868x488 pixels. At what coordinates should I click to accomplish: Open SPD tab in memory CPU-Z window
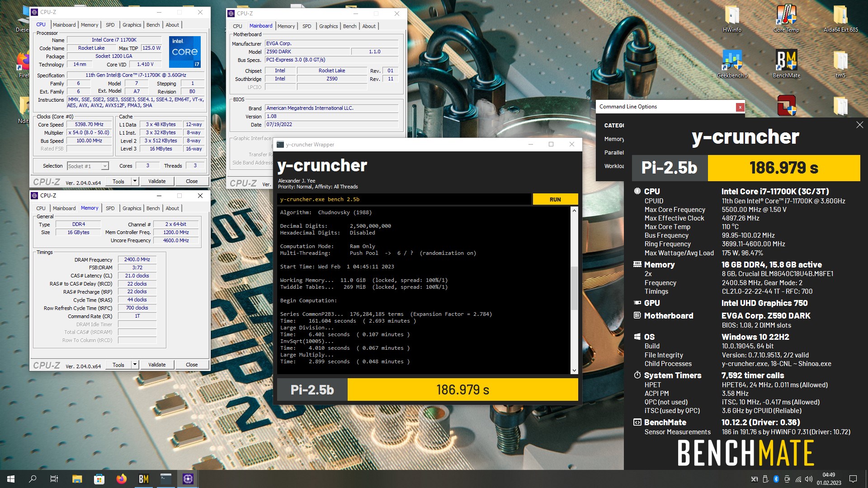[110, 208]
